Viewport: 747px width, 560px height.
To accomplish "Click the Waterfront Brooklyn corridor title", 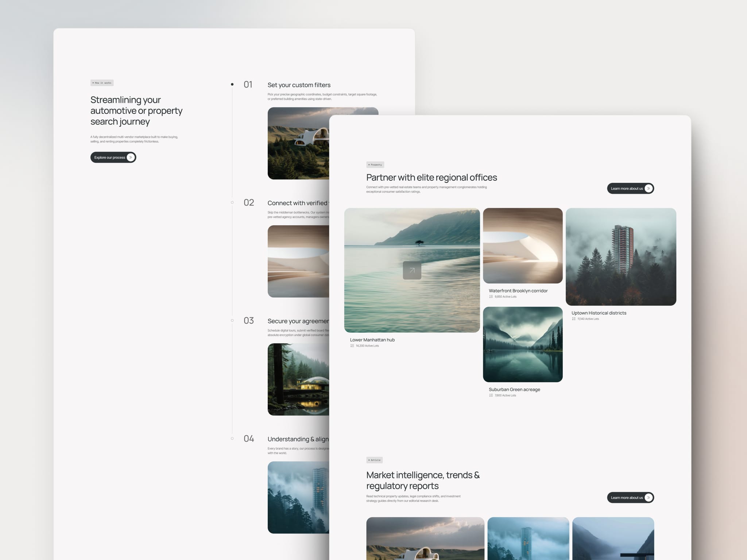I will coord(518,291).
